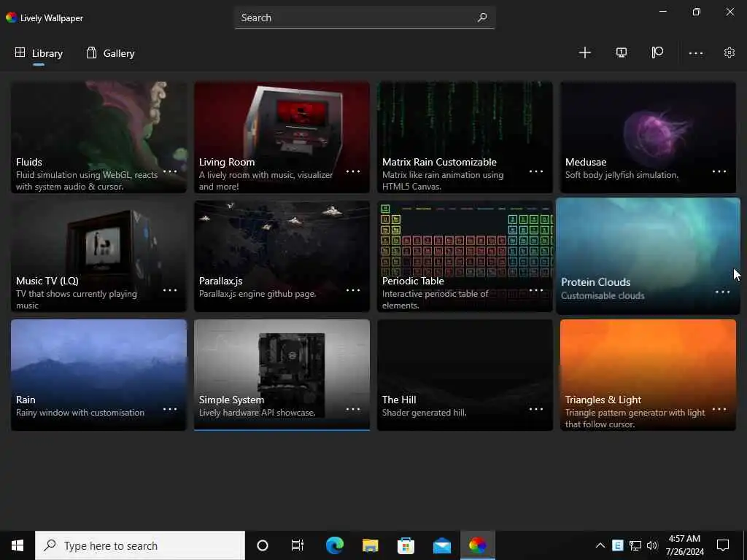Focus the wallpaper Search field
The height and width of the screenshot is (560, 747).
point(365,17)
